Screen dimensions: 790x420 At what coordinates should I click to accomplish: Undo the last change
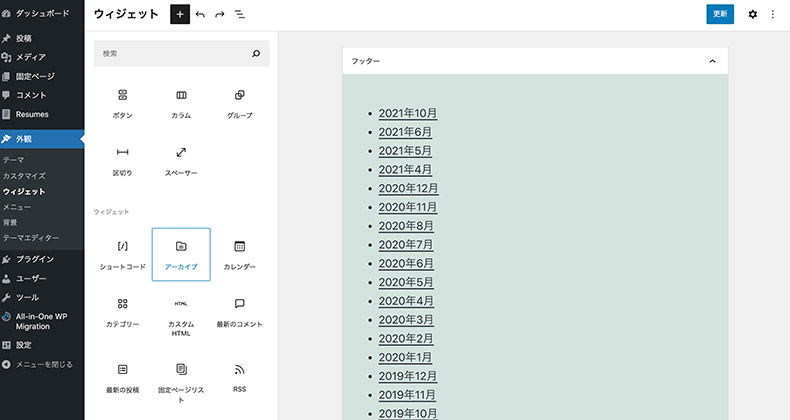[x=200, y=15]
